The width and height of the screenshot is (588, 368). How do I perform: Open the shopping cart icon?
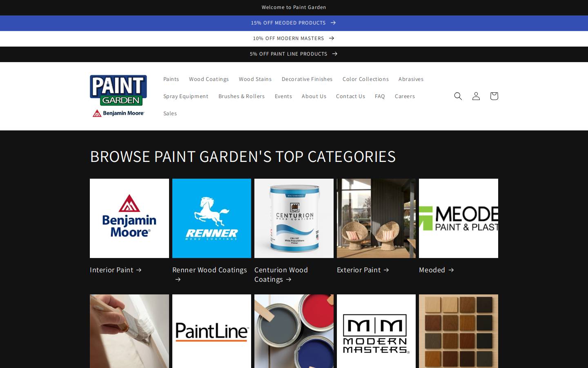coord(494,96)
